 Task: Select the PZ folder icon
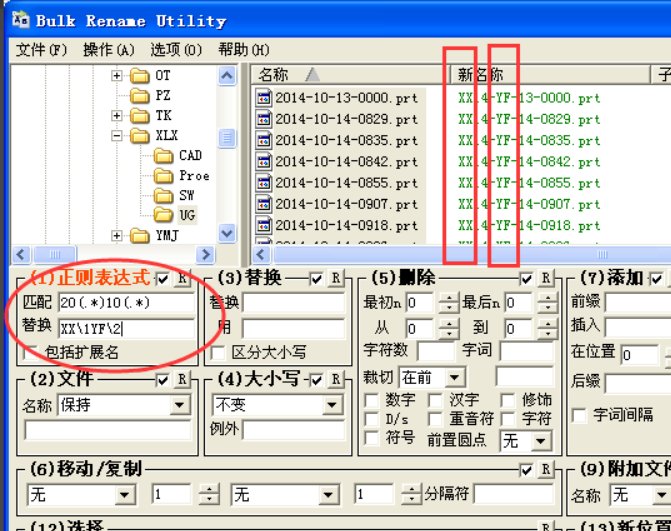click(140, 95)
